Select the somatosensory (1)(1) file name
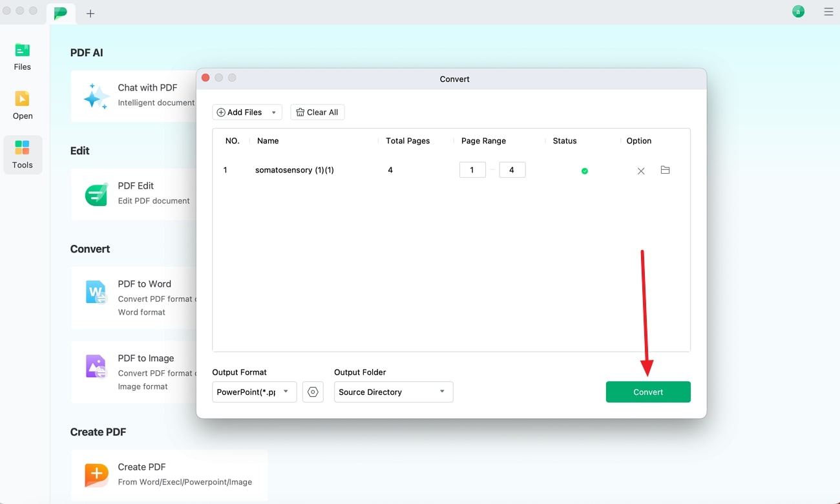The height and width of the screenshot is (504, 840). [x=295, y=170]
